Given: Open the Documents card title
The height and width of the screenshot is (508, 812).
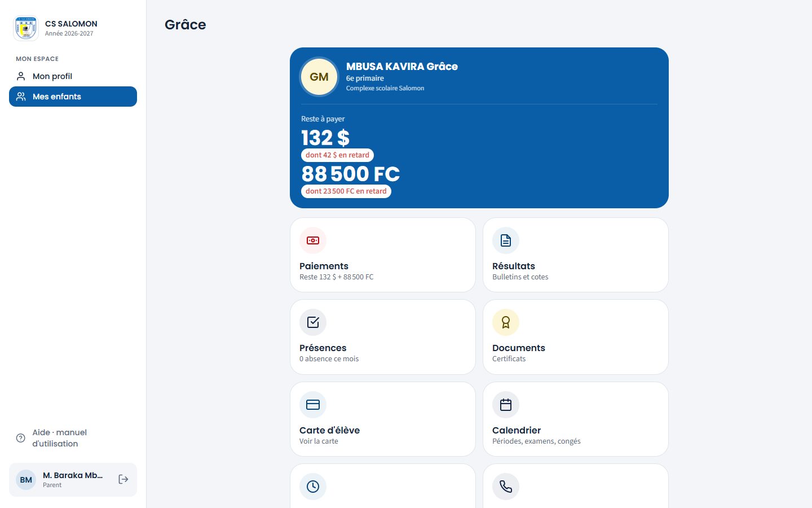Looking at the screenshot, I should pos(519,348).
